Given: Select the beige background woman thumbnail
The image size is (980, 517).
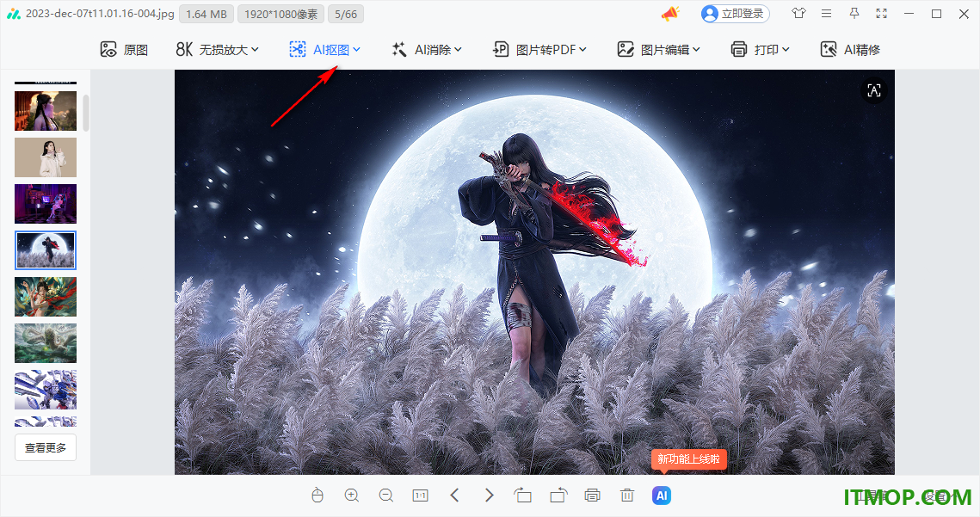Looking at the screenshot, I should (46, 157).
